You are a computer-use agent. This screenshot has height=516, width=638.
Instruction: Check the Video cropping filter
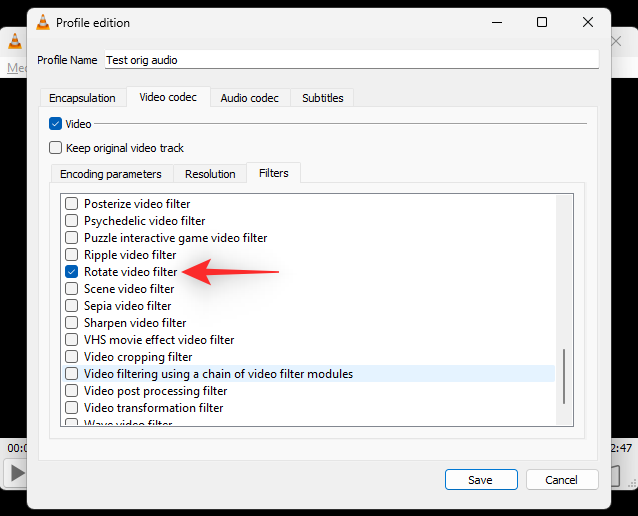pos(72,356)
